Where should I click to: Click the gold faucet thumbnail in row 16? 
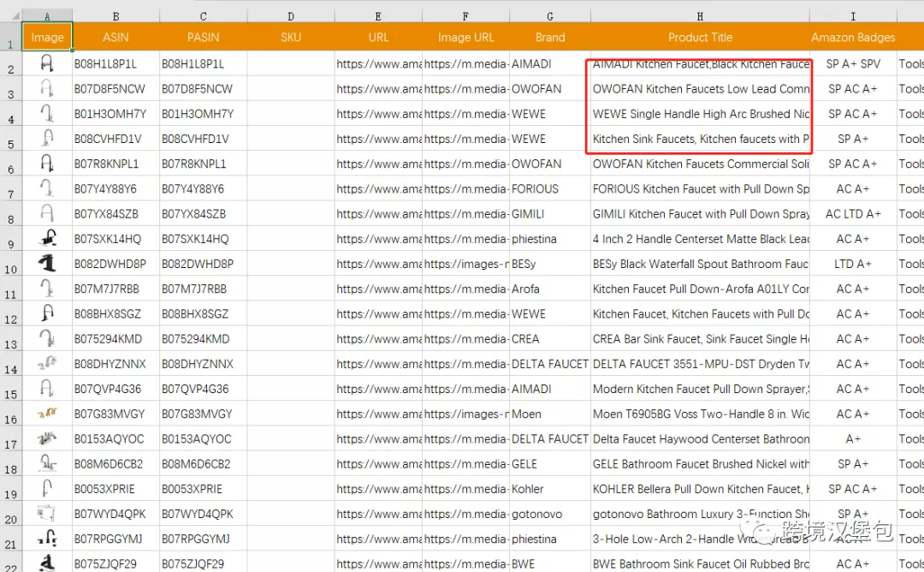tap(46, 414)
